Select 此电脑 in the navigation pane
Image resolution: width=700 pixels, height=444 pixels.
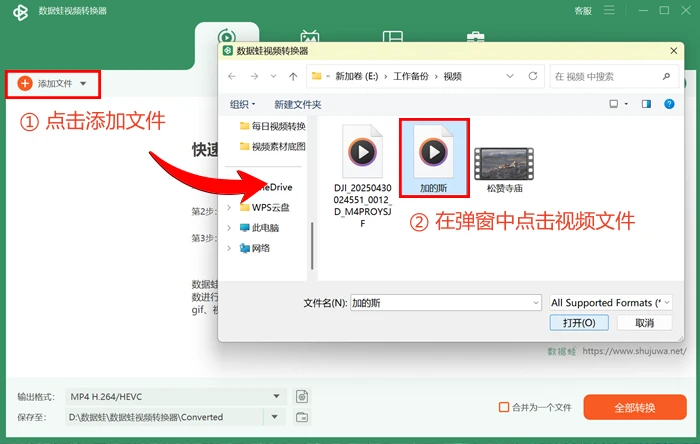[259, 228]
